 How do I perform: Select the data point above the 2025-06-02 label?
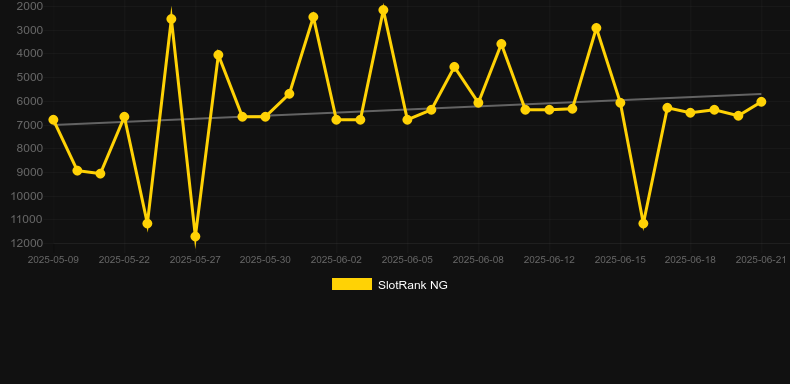click(337, 119)
